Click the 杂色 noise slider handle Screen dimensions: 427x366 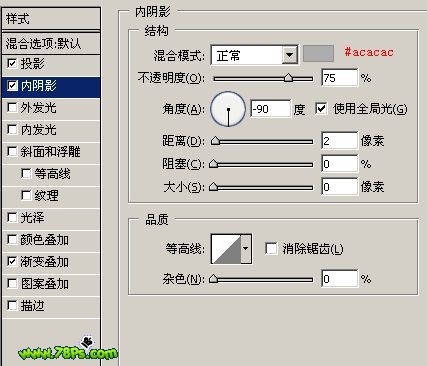tap(213, 278)
